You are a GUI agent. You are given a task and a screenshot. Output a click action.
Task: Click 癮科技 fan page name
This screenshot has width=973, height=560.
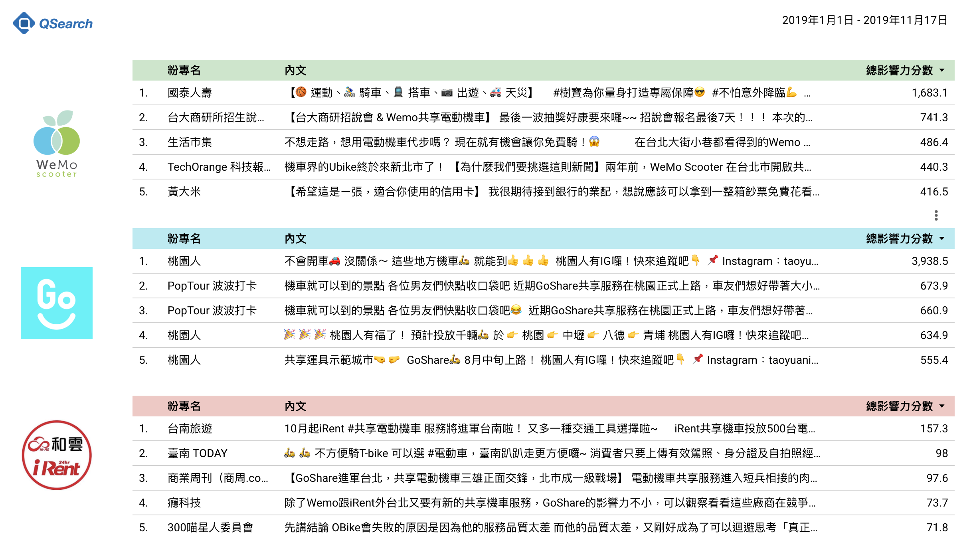point(184,503)
